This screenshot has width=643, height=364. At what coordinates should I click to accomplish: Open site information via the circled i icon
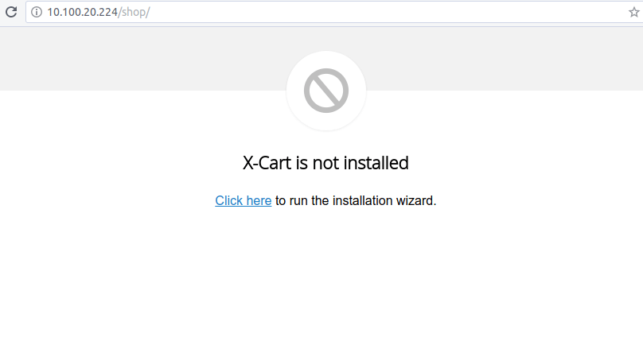click(x=37, y=12)
